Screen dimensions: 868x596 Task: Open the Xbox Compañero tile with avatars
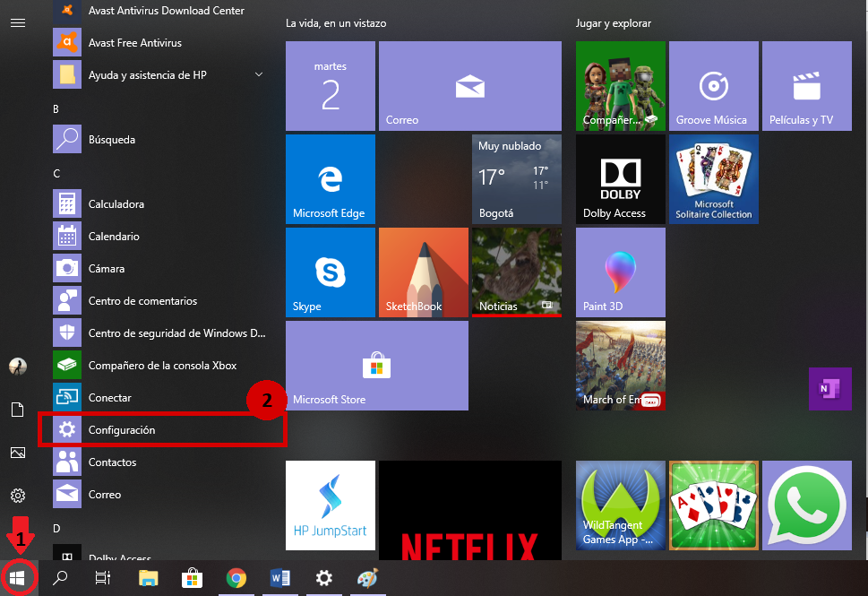tap(621, 86)
